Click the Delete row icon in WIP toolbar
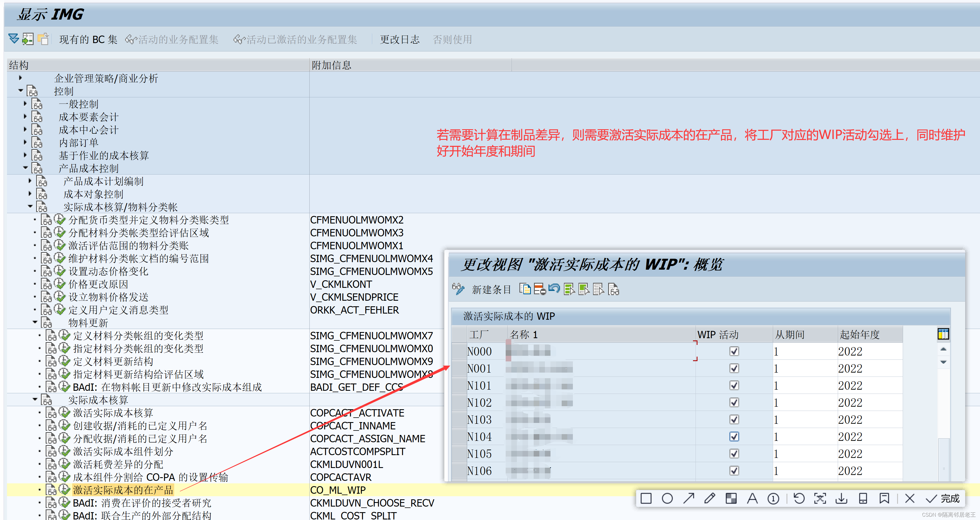 pos(540,289)
